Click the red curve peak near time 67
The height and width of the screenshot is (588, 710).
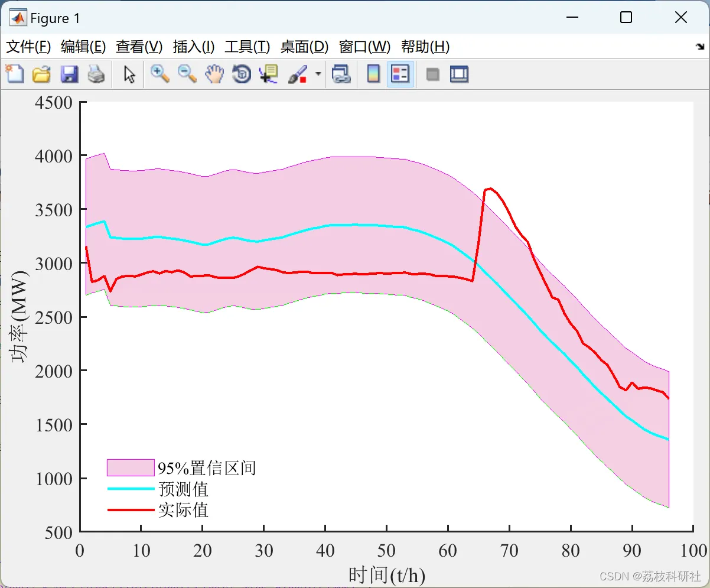click(x=490, y=189)
